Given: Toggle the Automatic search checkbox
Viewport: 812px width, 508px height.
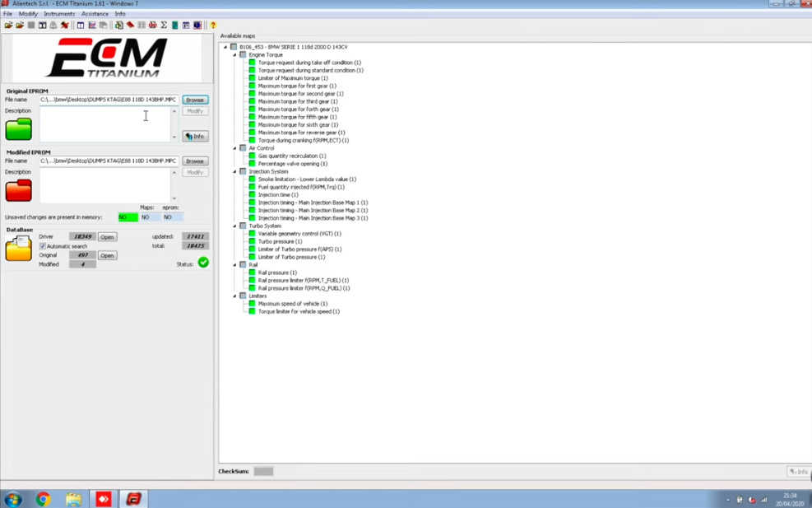Looking at the screenshot, I should point(43,246).
